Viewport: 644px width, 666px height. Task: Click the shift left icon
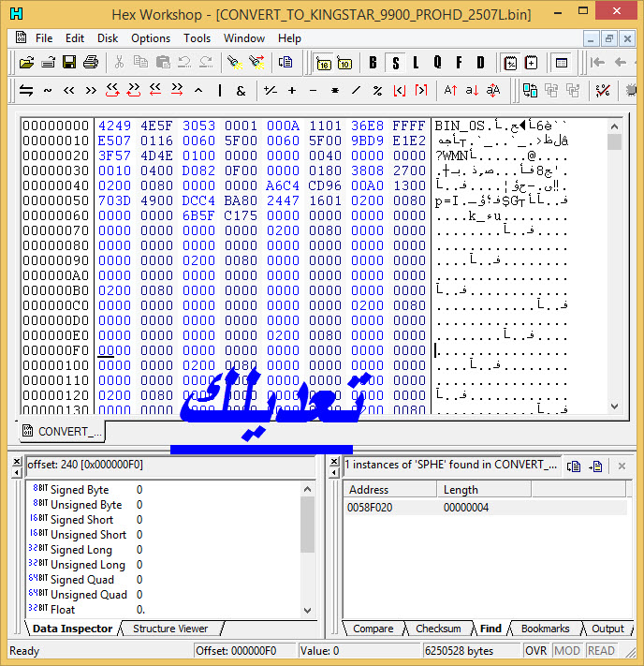coord(68,91)
